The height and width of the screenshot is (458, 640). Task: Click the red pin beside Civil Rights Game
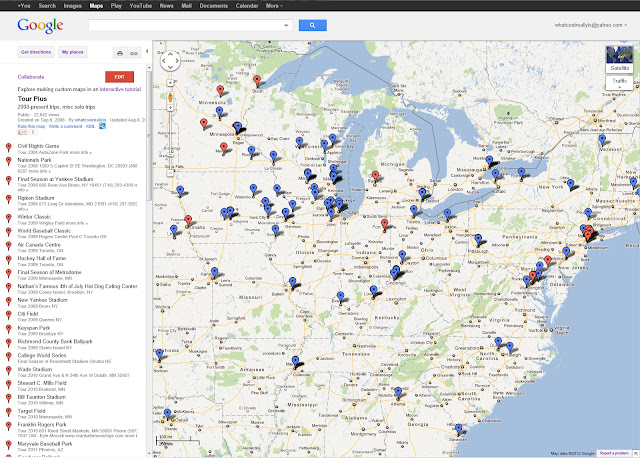(8, 148)
